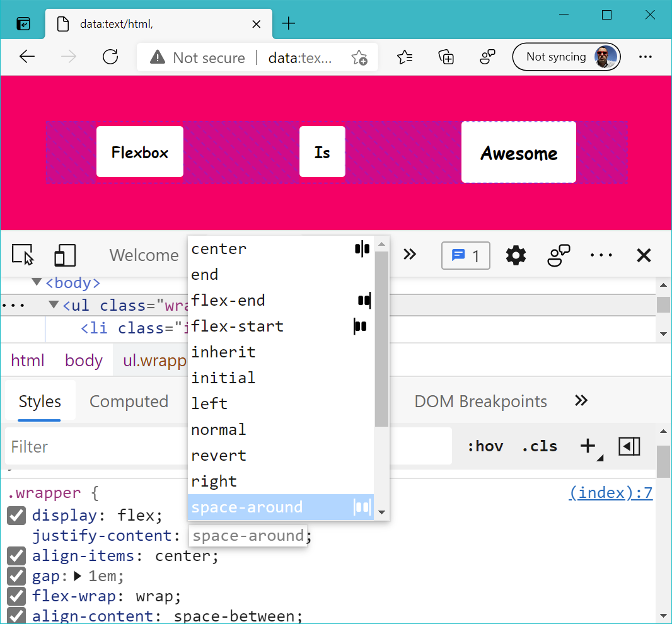Toggle the Computed styles sidebar panel icon
This screenshot has width=672, height=624.
click(x=629, y=446)
